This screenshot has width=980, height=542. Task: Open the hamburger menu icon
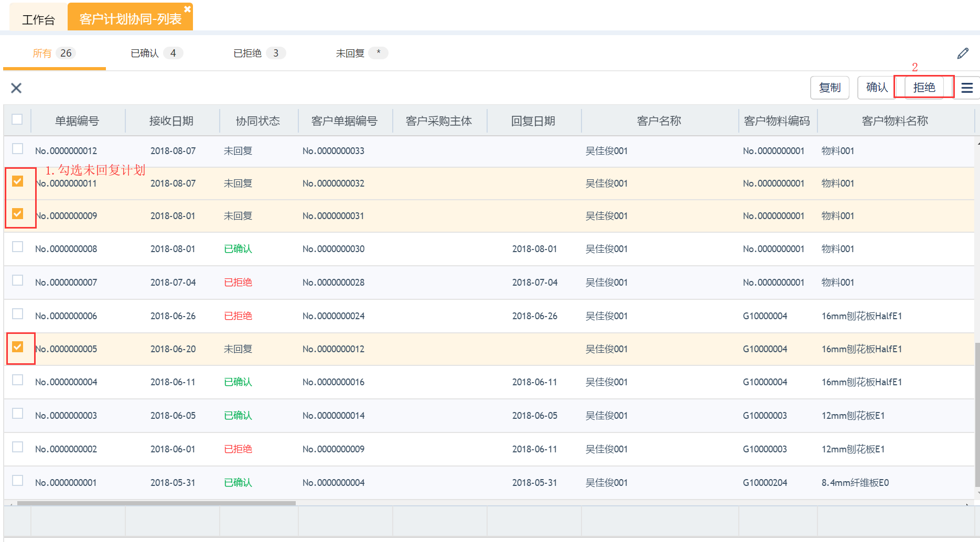[967, 88]
